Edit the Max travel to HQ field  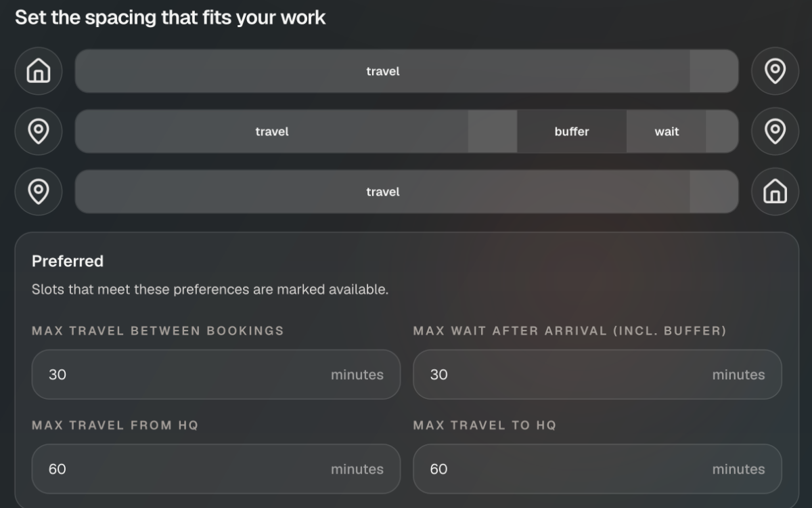point(597,469)
